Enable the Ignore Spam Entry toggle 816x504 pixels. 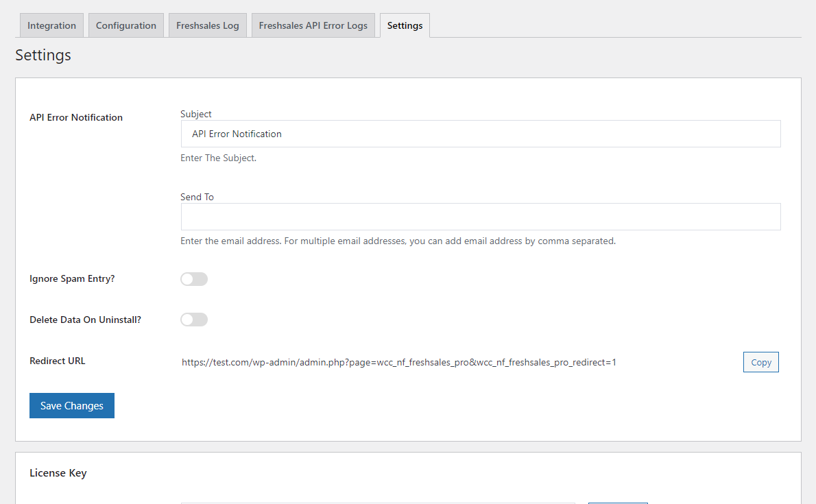coord(194,279)
